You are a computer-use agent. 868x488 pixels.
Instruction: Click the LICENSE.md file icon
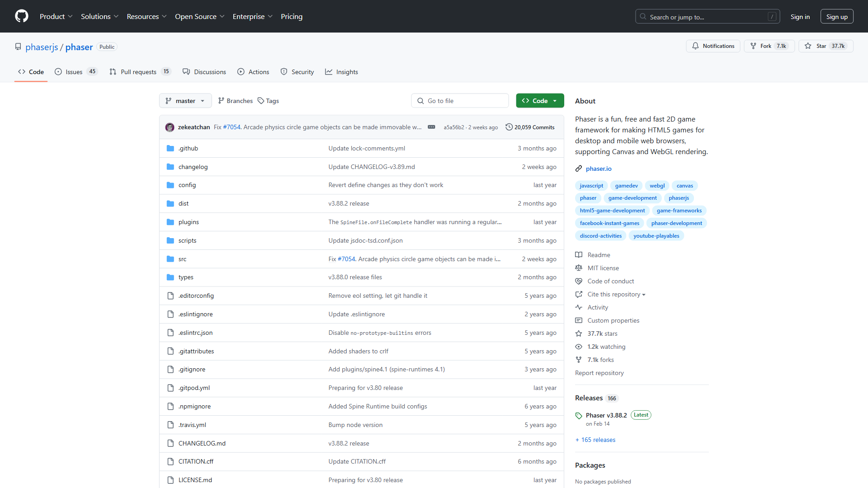[170, 480]
